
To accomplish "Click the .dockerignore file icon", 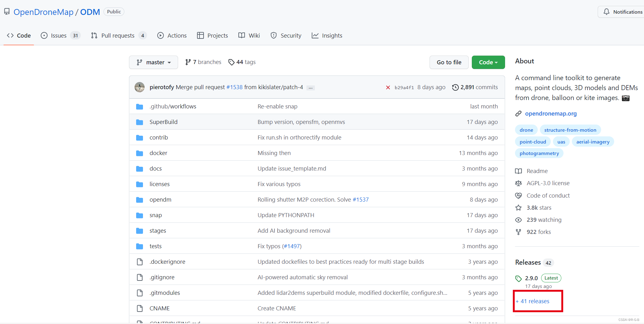I will (140, 262).
